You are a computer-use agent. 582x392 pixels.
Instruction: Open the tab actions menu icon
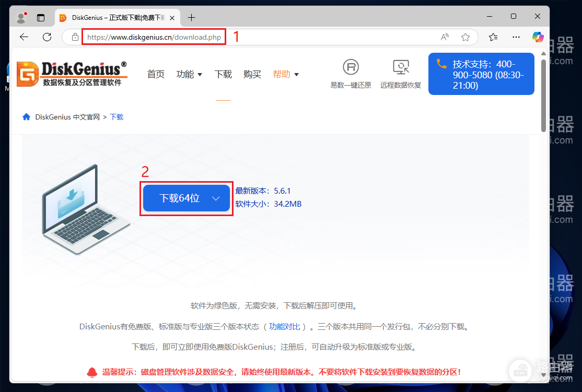pyautogui.click(x=41, y=17)
